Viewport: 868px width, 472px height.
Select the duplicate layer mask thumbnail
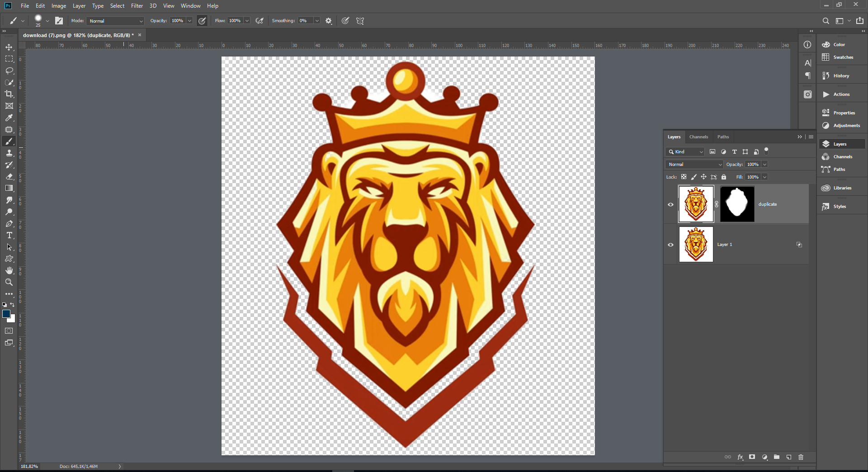point(737,204)
